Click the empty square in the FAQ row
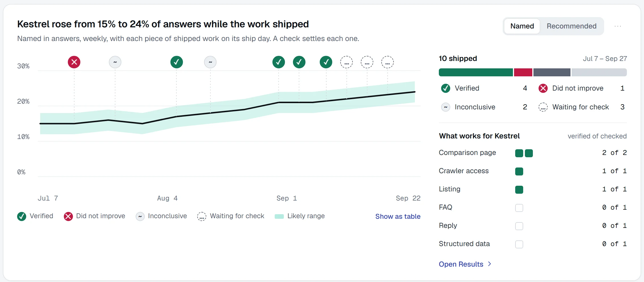This screenshot has height=282, width=644. point(519,208)
